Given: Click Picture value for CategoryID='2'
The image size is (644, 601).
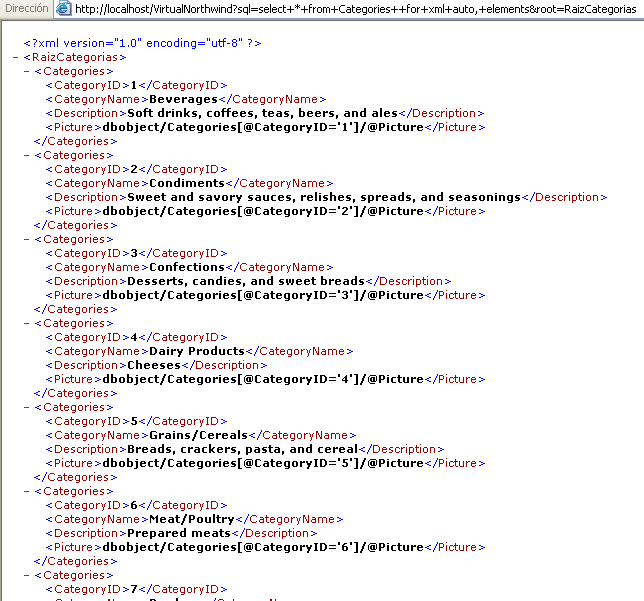Looking at the screenshot, I should 263,211.
